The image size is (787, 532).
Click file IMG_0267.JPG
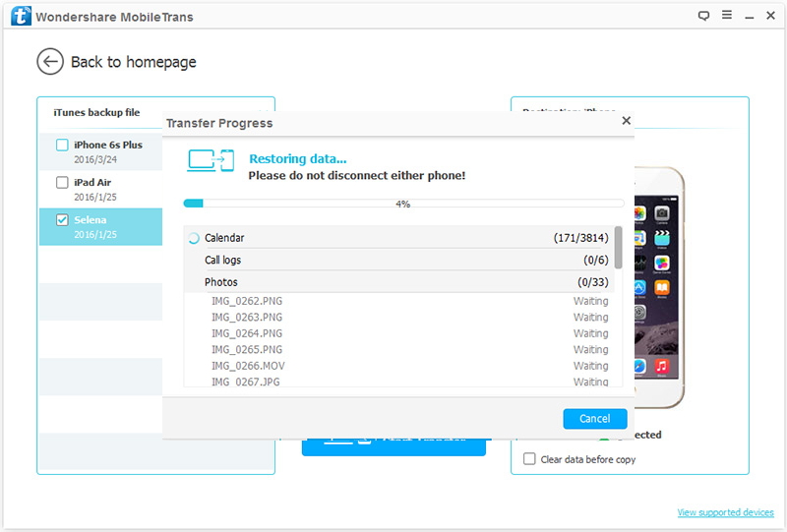[x=245, y=382]
